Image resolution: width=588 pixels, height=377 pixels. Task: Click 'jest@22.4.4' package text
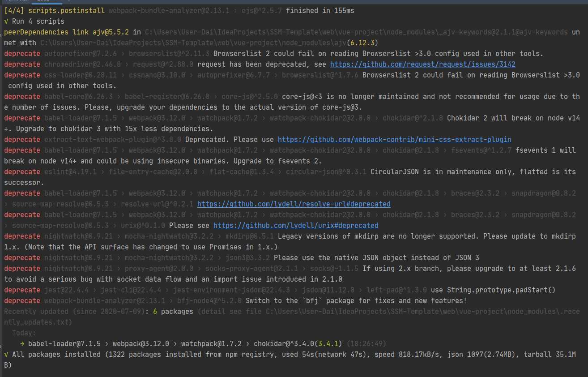point(66,290)
